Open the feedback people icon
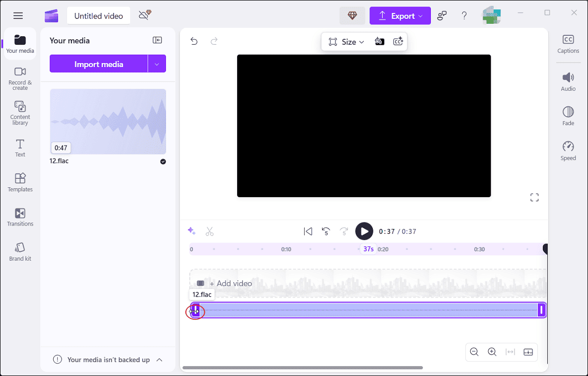The image size is (588, 376). (442, 16)
